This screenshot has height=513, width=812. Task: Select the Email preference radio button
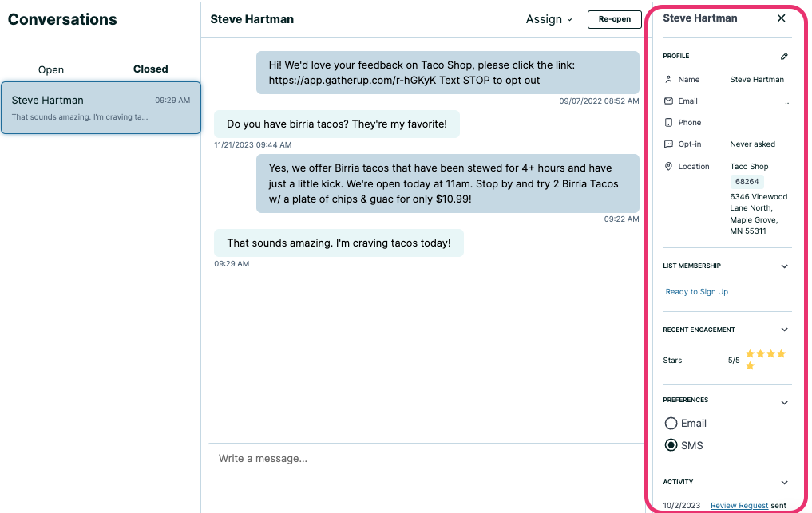coord(671,423)
